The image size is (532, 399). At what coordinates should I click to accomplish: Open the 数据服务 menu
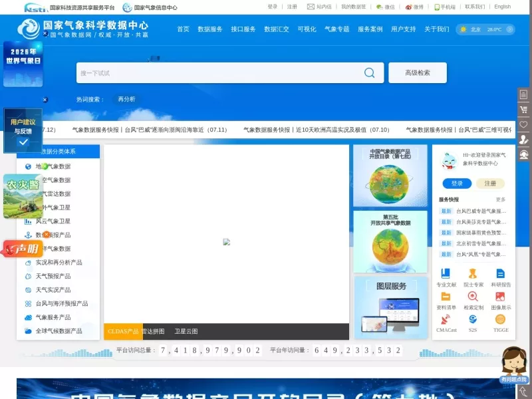click(x=210, y=29)
